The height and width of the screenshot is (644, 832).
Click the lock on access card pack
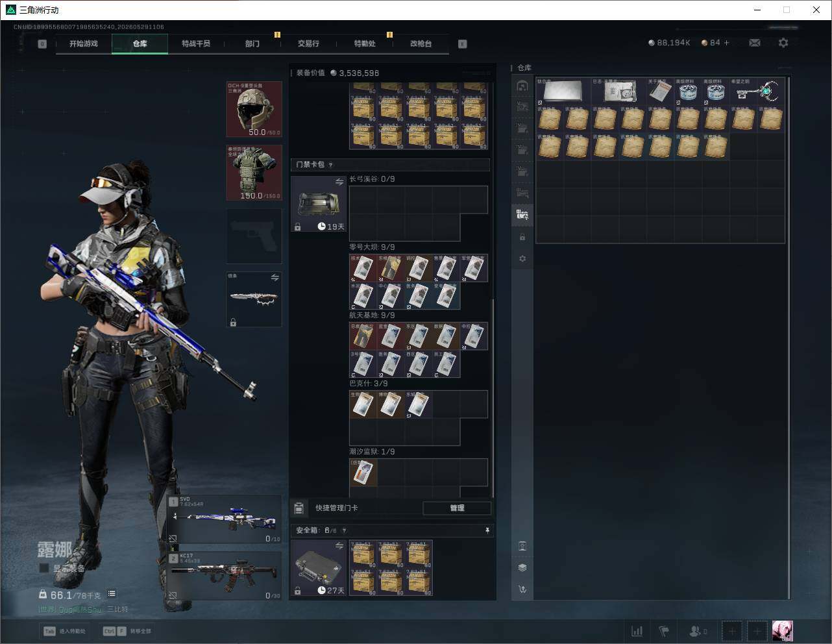click(297, 227)
